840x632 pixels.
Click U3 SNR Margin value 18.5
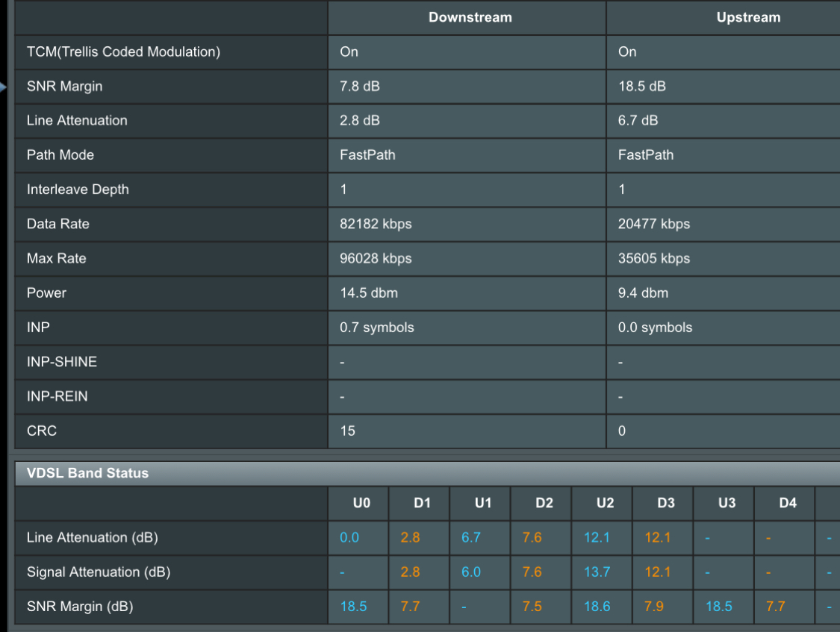pos(719,607)
